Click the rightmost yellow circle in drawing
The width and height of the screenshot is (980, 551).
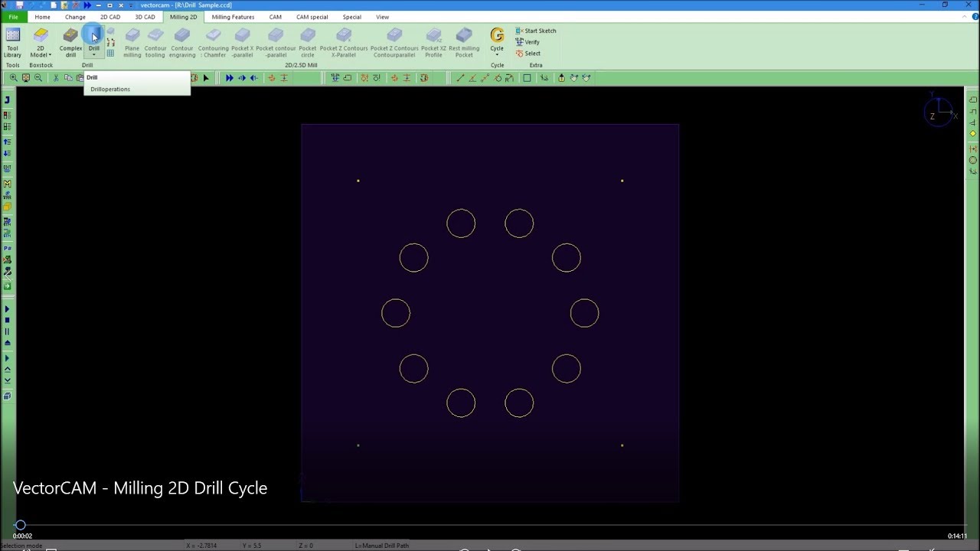coord(584,313)
